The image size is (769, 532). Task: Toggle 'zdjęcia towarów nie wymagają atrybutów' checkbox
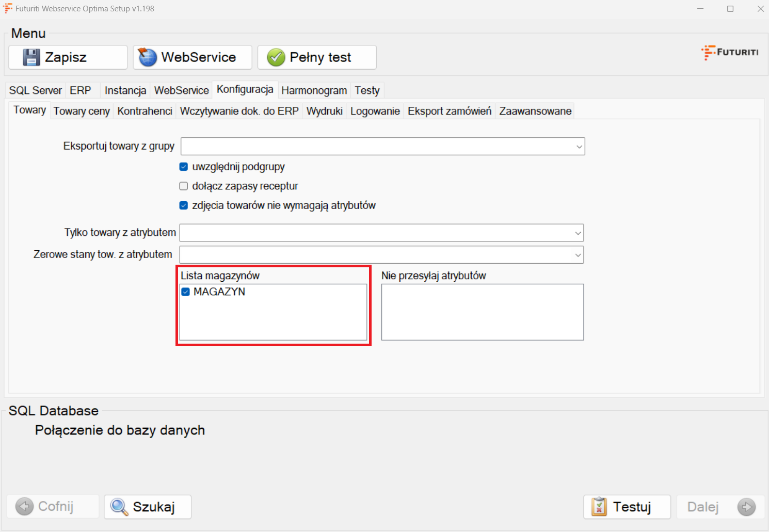coord(183,205)
